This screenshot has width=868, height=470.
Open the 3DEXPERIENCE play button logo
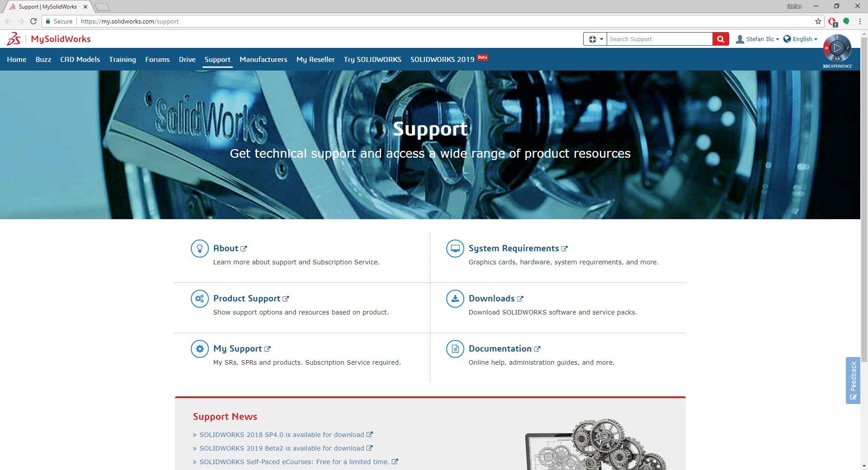[x=838, y=48]
